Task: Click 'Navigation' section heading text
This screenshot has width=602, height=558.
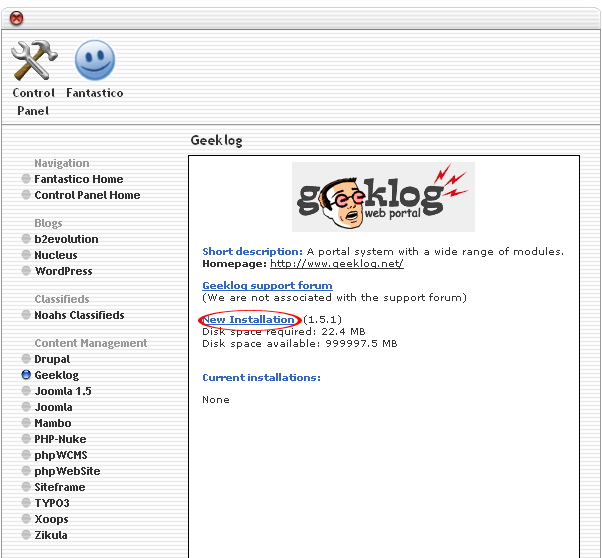Action: click(62, 163)
